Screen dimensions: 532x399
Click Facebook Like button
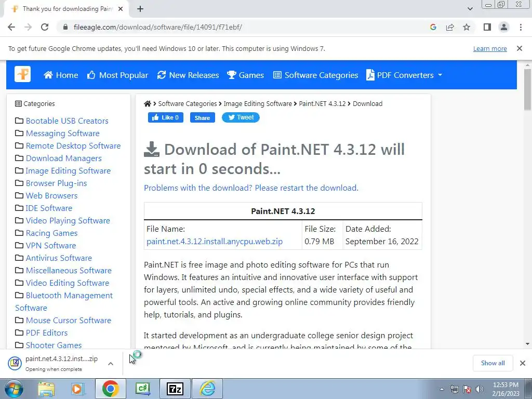[x=166, y=117]
